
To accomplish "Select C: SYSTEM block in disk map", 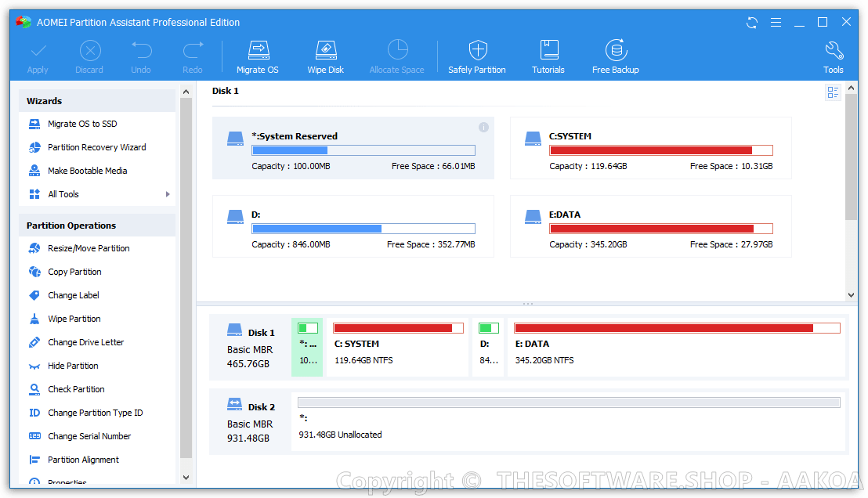I will point(397,347).
